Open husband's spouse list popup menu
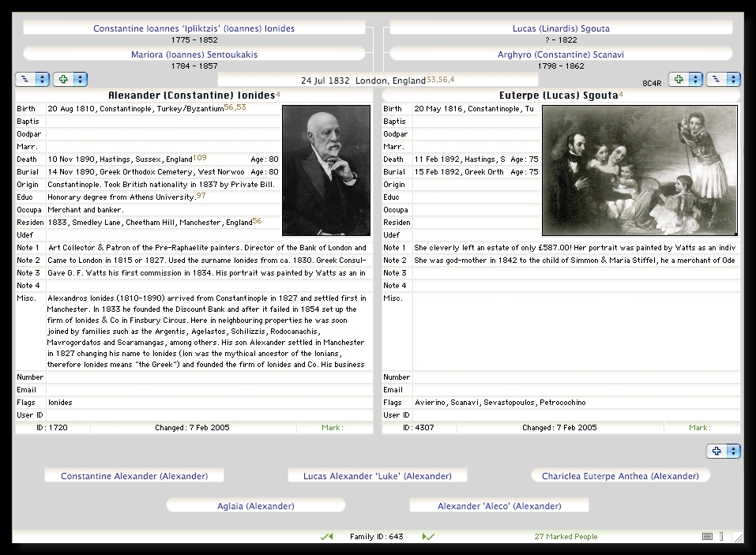This screenshot has width=756, height=555. pyautogui.click(x=32, y=80)
